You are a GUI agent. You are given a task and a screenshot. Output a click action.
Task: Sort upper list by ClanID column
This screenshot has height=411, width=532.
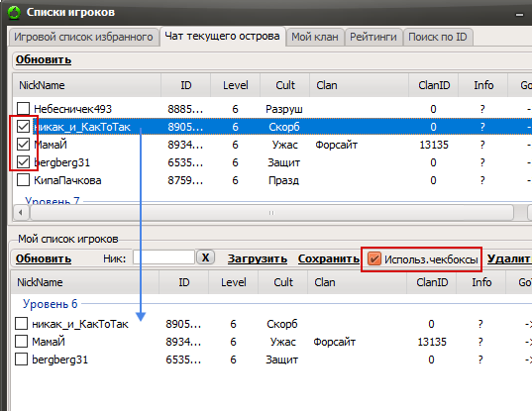(x=434, y=85)
